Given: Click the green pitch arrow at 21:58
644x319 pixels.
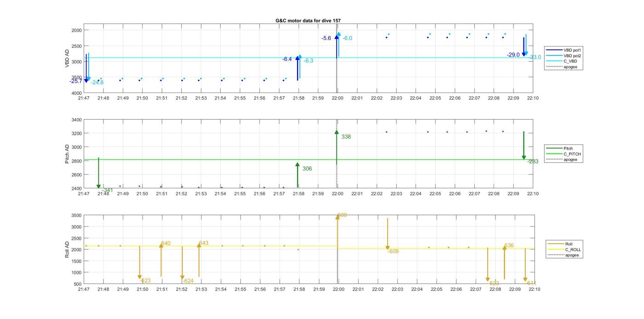Looking at the screenshot, I should point(298,175).
